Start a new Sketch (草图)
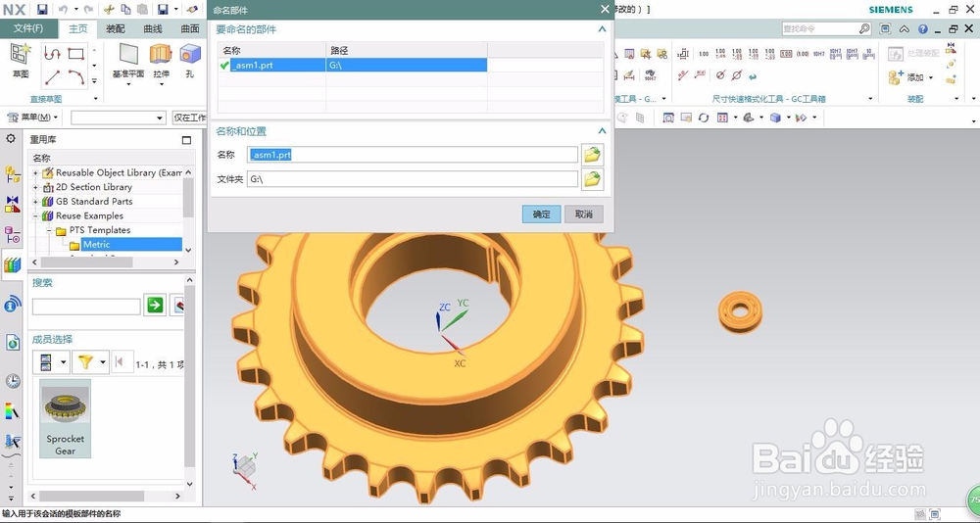980x523 pixels. (x=21, y=62)
